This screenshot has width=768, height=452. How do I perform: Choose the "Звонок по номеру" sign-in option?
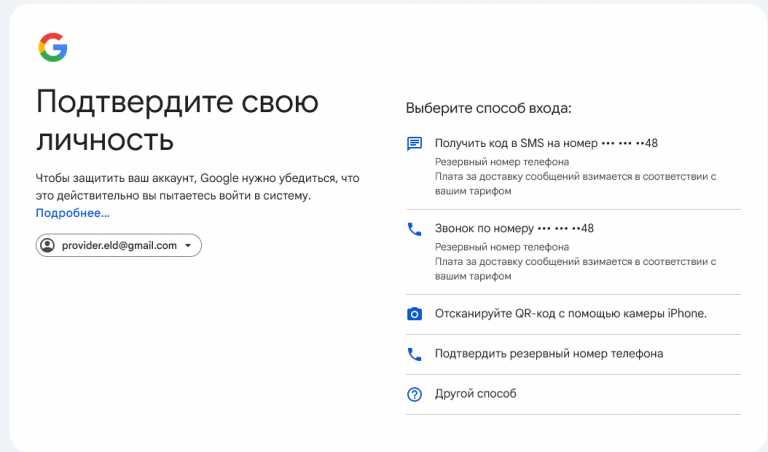573,252
